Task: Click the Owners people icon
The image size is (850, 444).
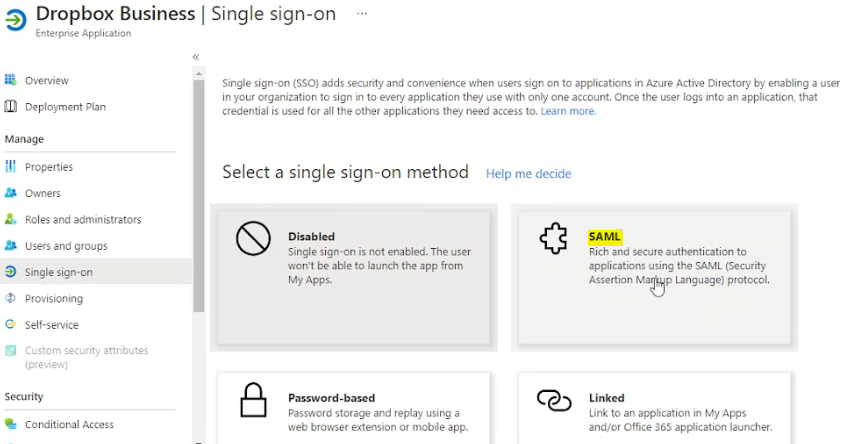Action: 11,193
